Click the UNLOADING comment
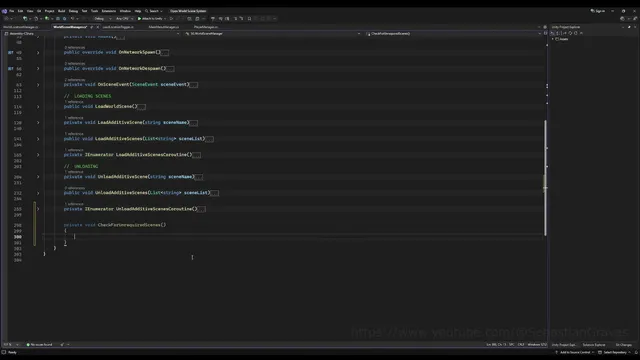Screen dimensions: 640x360 coord(81,167)
